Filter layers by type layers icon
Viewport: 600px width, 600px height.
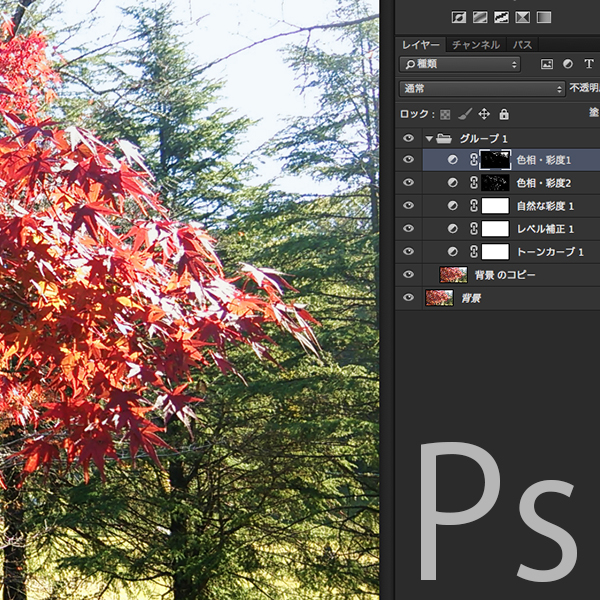589,64
